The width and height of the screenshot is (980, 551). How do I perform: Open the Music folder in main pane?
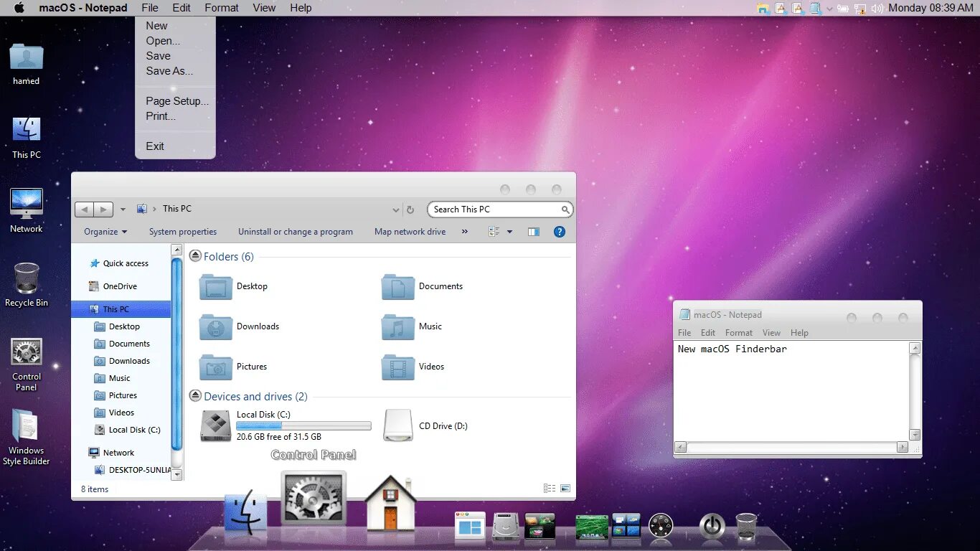[x=413, y=327]
